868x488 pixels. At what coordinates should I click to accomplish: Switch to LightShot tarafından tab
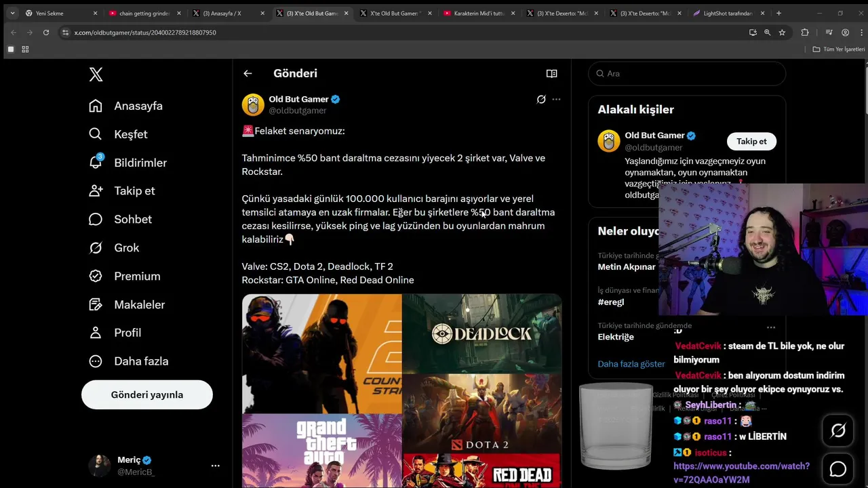pyautogui.click(x=729, y=13)
